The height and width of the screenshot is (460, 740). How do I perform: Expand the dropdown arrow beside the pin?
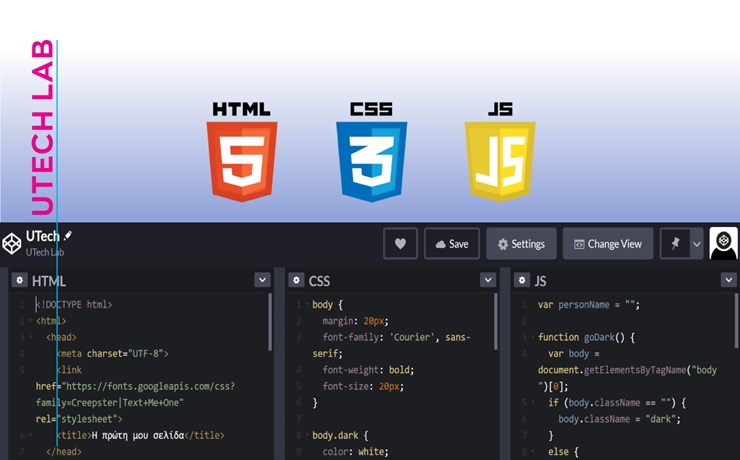pos(697,244)
